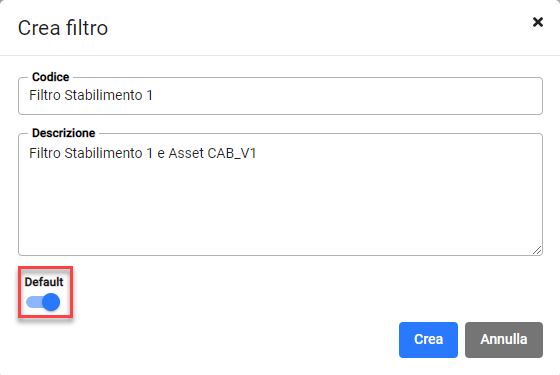560x375 pixels.
Task: Place cursor in the word CAB_V1
Action: point(232,153)
